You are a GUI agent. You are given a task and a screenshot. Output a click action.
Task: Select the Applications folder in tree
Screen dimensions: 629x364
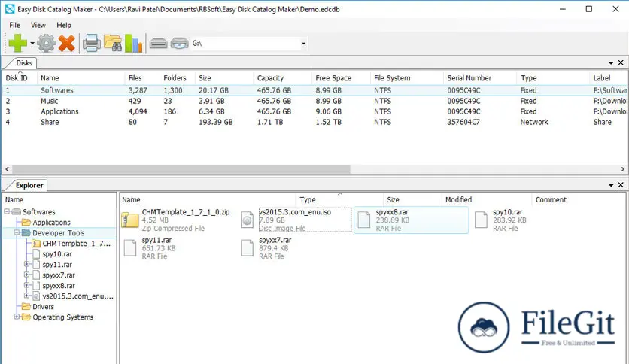[x=51, y=223]
